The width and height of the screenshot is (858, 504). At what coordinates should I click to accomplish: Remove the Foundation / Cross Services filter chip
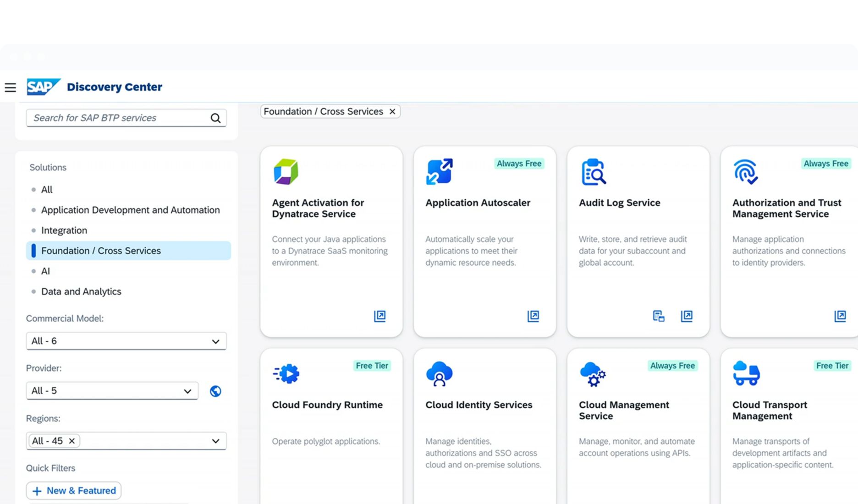392,112
